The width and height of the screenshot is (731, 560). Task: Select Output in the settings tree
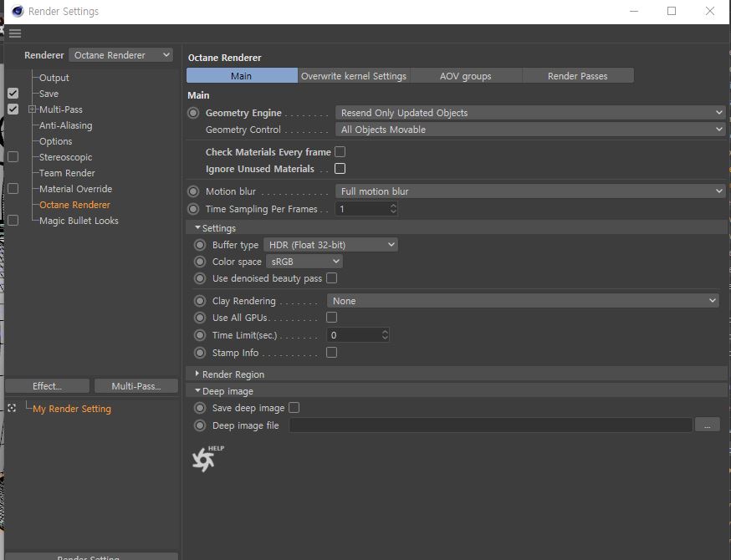[x=54, y=78]
